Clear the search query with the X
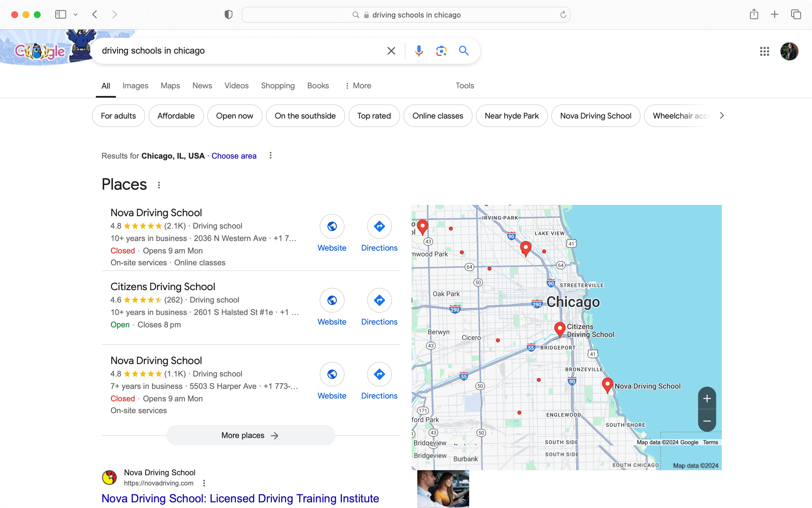This screenshot has height=508, width=812. tap(391, 51)
